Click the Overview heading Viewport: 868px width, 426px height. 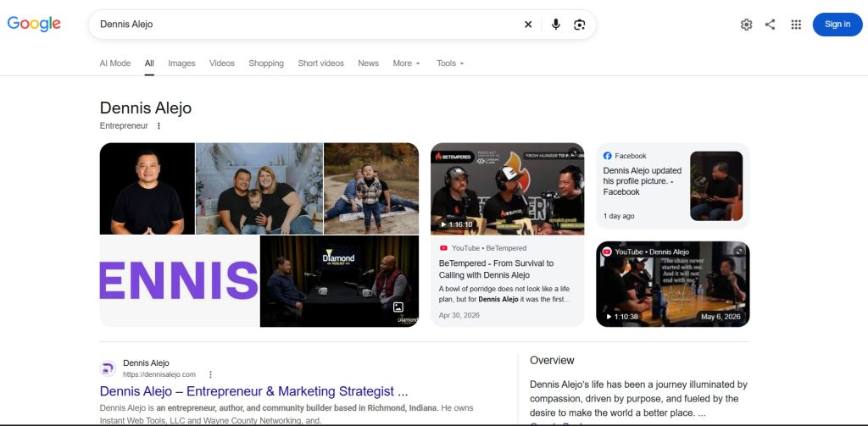point(552,360)
